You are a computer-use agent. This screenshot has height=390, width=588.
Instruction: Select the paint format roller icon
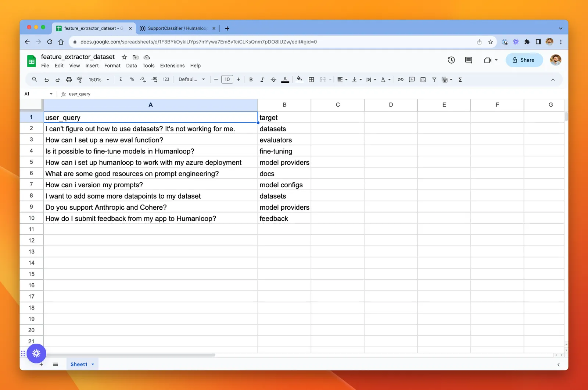tap(80, 79)
